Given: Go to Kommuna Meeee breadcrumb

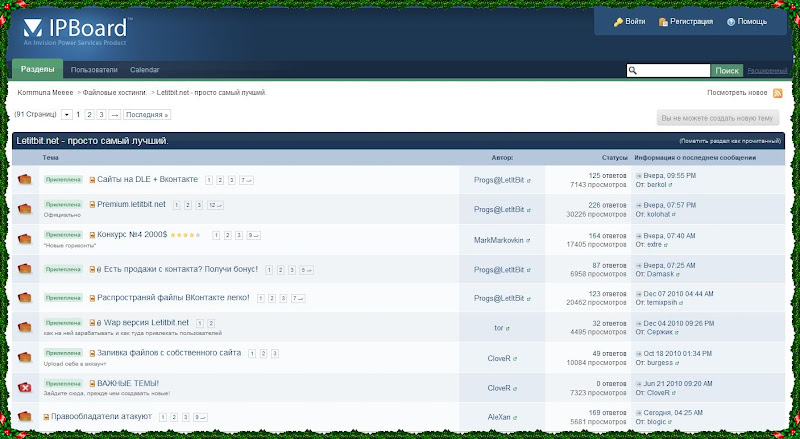Looking at the screenshot, I should [45, 93].
